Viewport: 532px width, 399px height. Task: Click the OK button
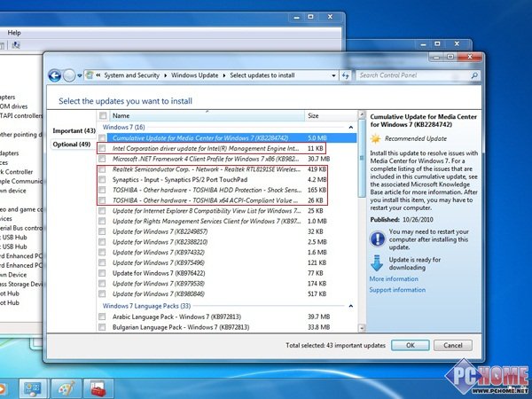[x=411, y=346]
